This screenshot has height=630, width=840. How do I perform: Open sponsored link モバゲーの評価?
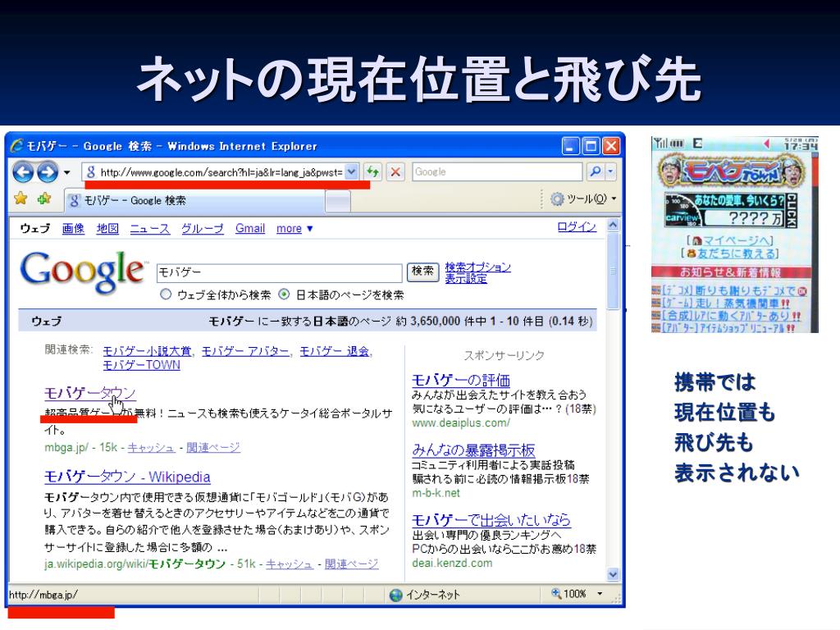click(461, 381)
